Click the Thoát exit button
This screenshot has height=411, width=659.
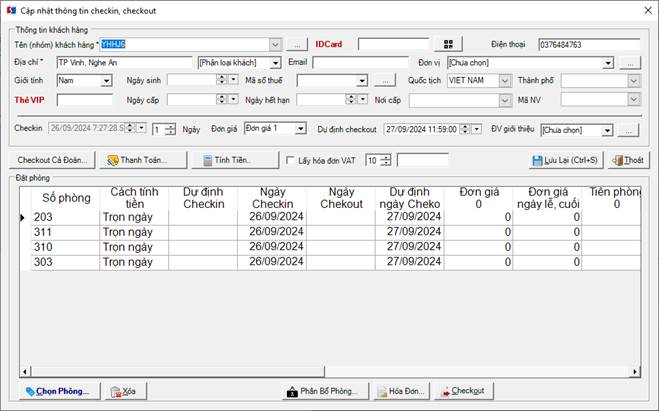[629, 160]
